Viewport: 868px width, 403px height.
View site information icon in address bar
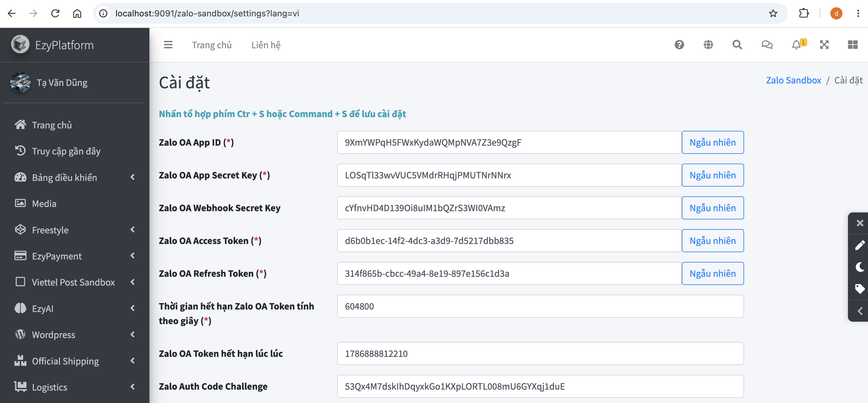(x=104, y=13)
